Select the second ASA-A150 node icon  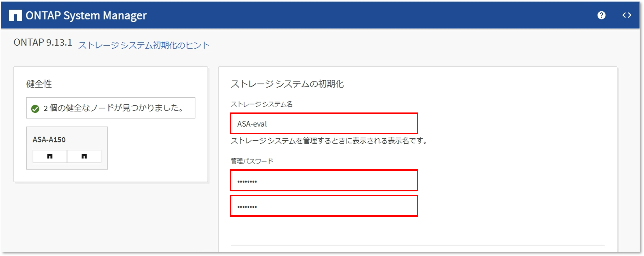[x=84, y=156]
